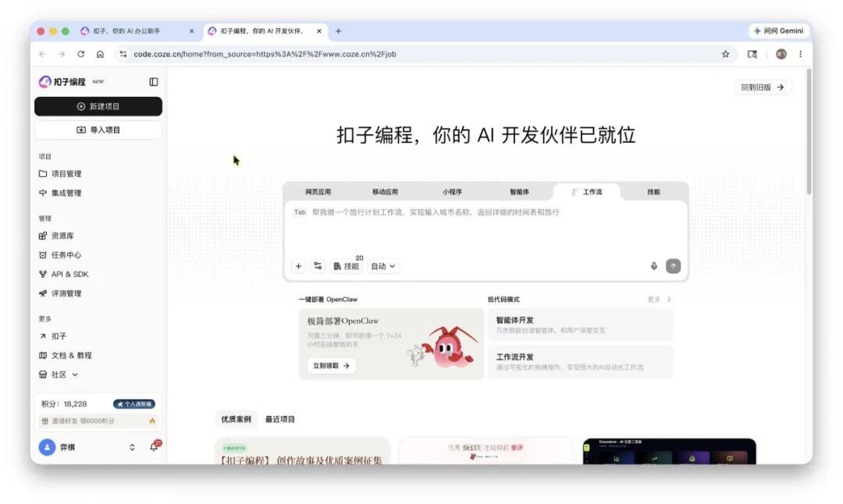Open the 扣子 external link
The height and width of the screenshot is (504, 843).
pyautogui.click(x=53, y=336)
